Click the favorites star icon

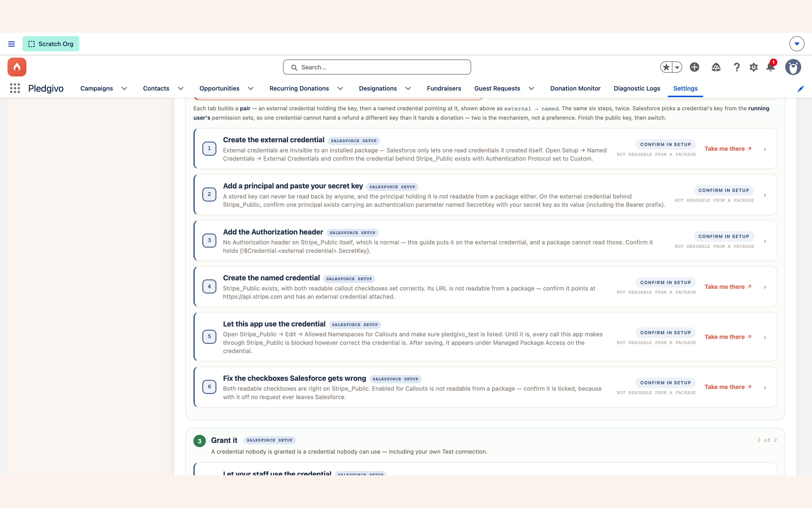[667, 67]
